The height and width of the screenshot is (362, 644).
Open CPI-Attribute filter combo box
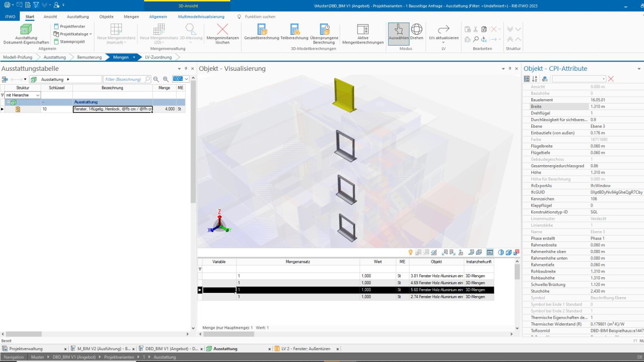[x=579, y=79]
